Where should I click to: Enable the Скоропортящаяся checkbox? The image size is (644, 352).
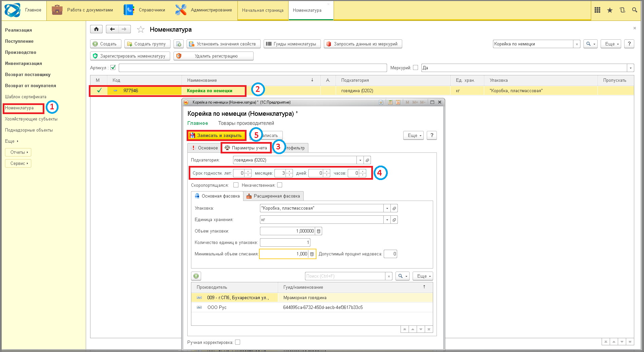236,185
